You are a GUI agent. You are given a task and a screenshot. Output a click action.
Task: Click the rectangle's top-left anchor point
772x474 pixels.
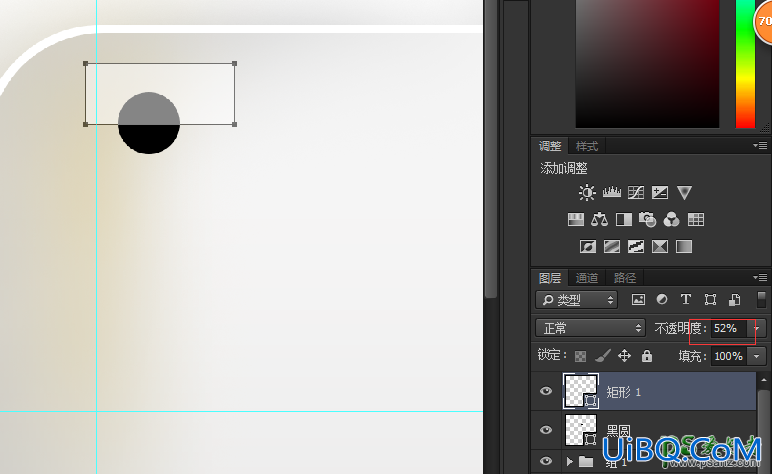[x=86, y=63]
